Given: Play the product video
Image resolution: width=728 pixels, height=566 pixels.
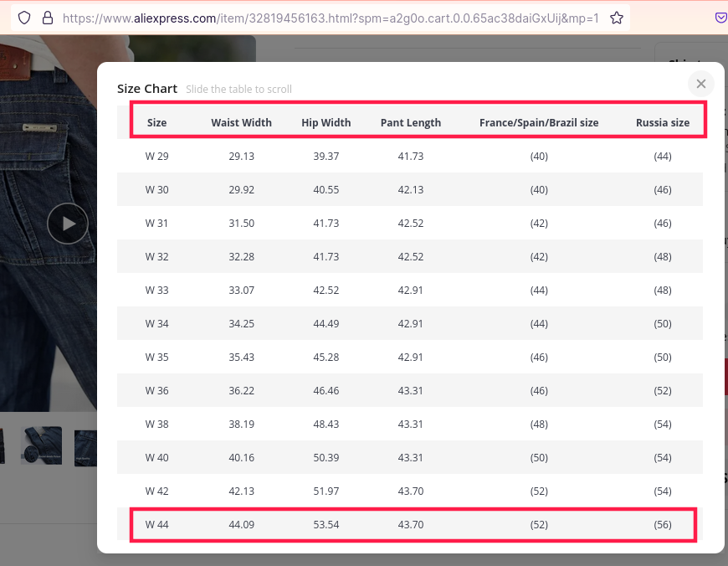Looking at the screenshot, I should pos(68,224).
